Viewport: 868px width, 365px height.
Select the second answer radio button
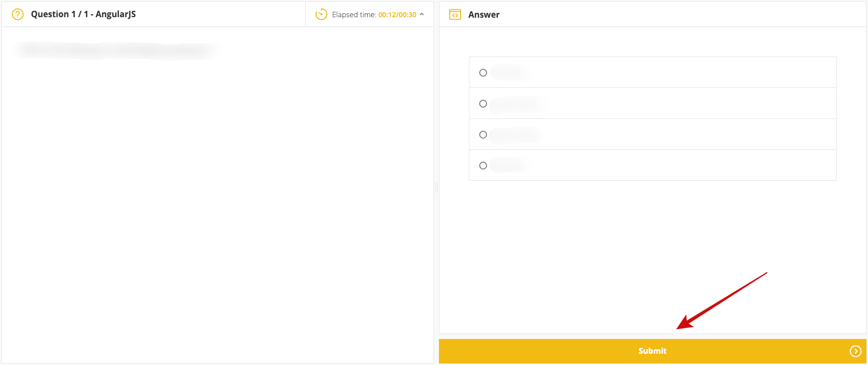tap(483, 104)
